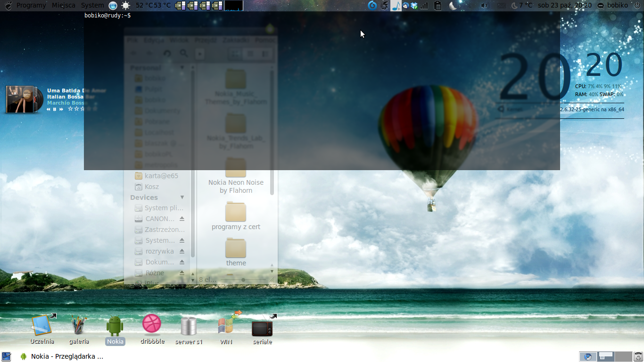Pause the music in desktop player widget
Image resolution: width=644 pixels, height=362 pixels.
[x=55, y=109]
